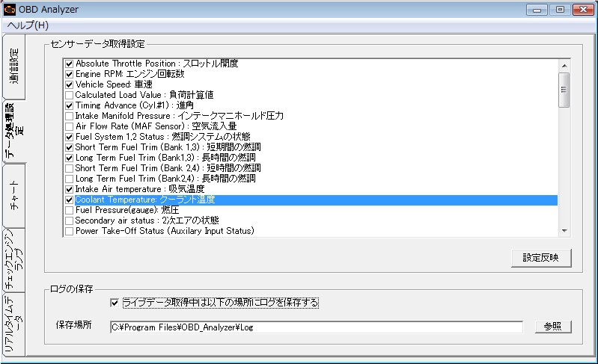Enable Long Term Fuel Trim (Bank2,4) checkbox
The image size is (598, 364).
click(69, 179)
